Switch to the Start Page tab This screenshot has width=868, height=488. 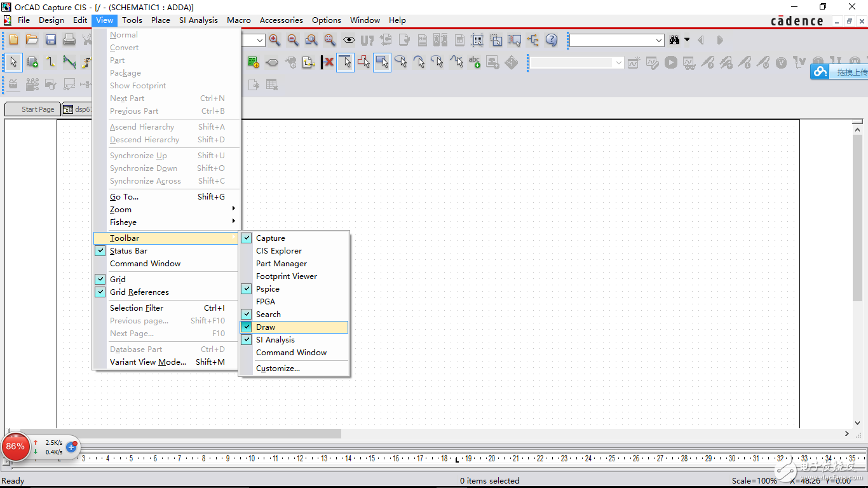click(33, 109)
